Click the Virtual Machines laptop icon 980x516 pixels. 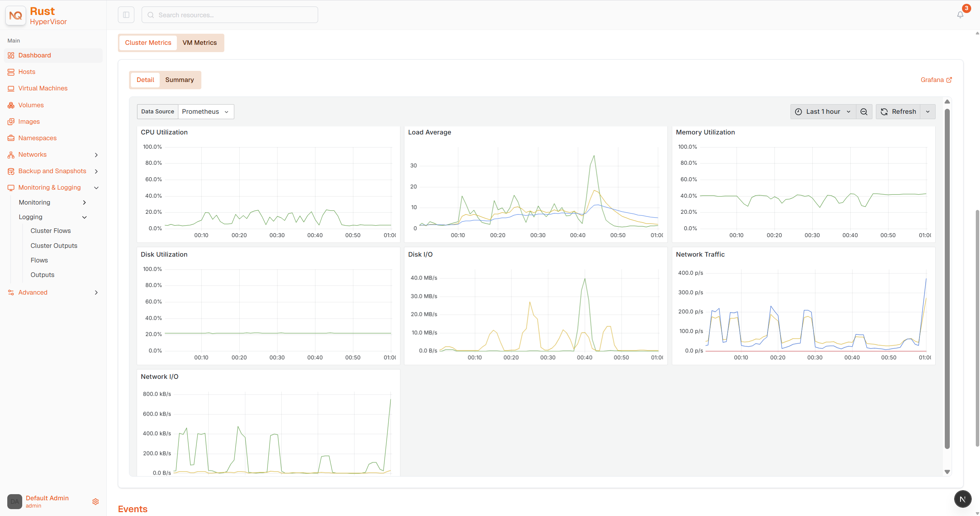coord(11,88)
